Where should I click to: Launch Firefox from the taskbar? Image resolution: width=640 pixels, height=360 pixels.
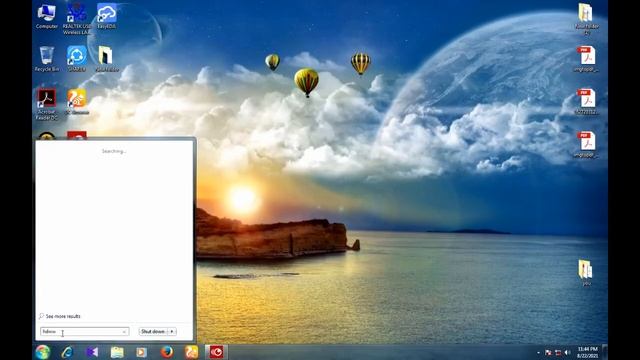(167, 352)
